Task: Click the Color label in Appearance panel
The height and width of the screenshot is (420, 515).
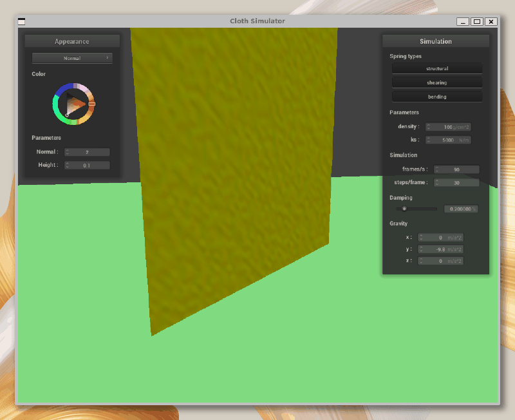Action: (39, 74)
